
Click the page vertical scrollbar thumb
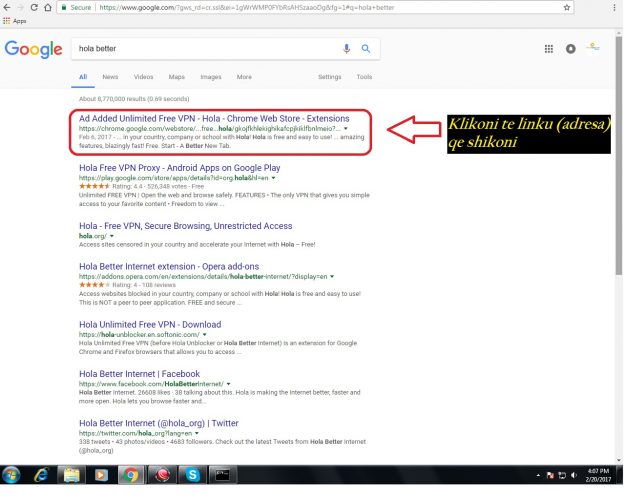(619, 156)
